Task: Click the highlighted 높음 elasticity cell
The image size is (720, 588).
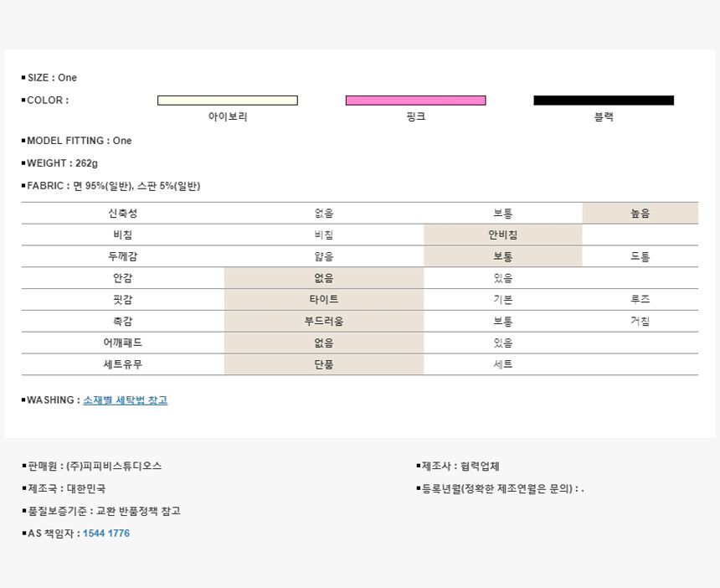Action: [x=640, y=214]
